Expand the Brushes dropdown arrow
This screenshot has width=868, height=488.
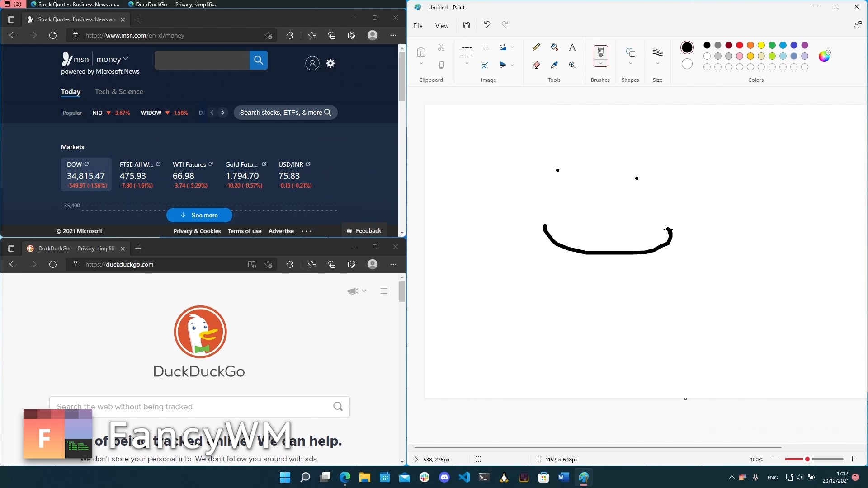click(600, 64)
